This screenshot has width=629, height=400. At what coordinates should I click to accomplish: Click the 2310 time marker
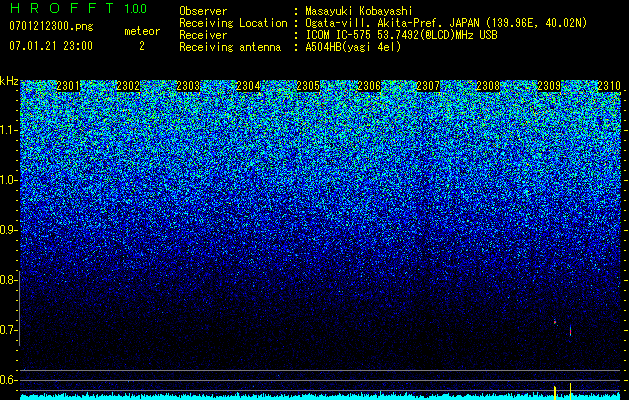[609, 86]
